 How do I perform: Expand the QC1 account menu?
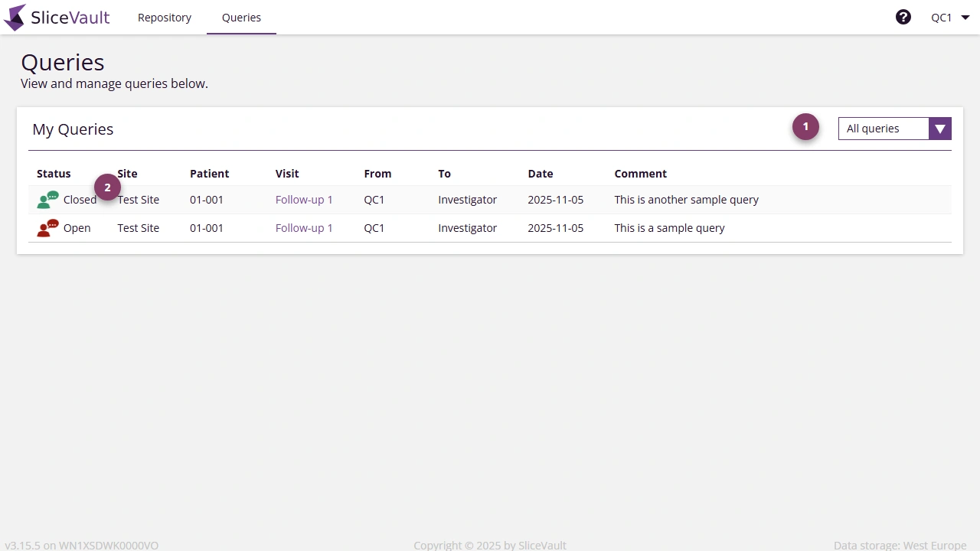point(949,17)
